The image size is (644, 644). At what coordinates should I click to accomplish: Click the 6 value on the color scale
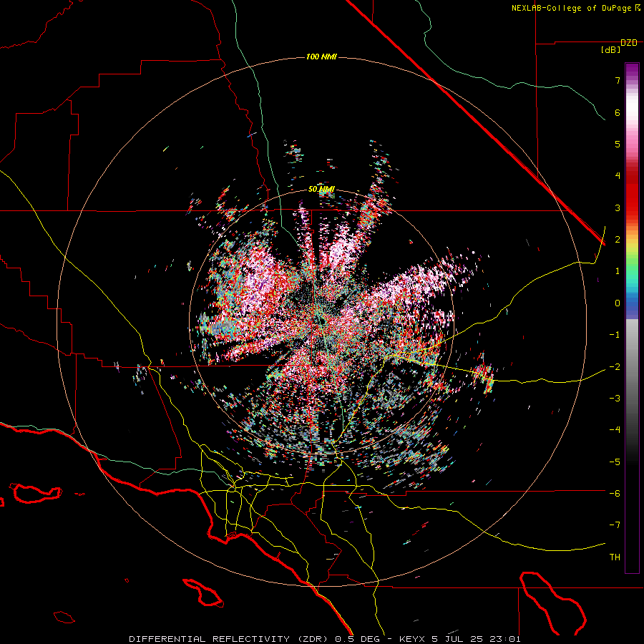point(618,112)
